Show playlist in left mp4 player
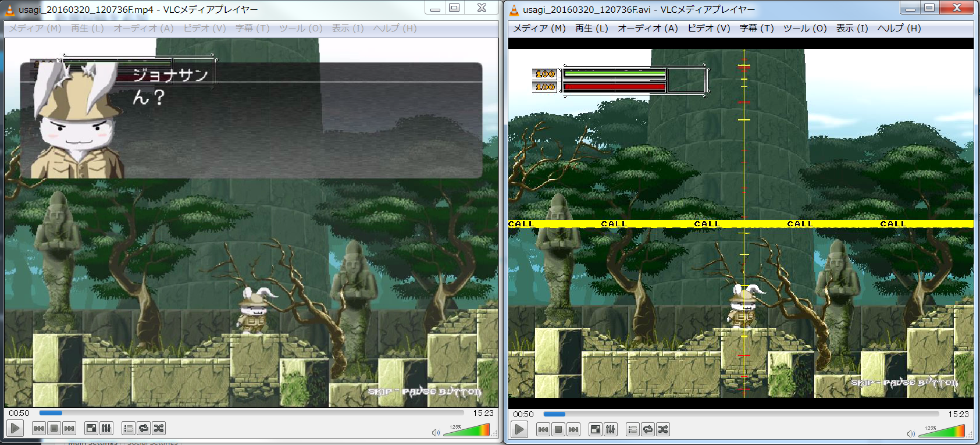 coord(129,429)
